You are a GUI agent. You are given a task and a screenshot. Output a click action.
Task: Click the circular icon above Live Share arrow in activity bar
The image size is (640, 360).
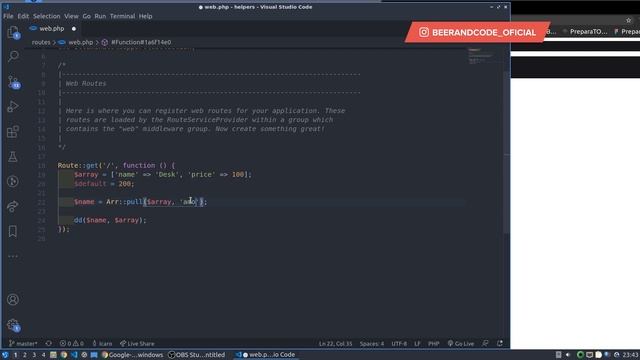coord(13,182)
